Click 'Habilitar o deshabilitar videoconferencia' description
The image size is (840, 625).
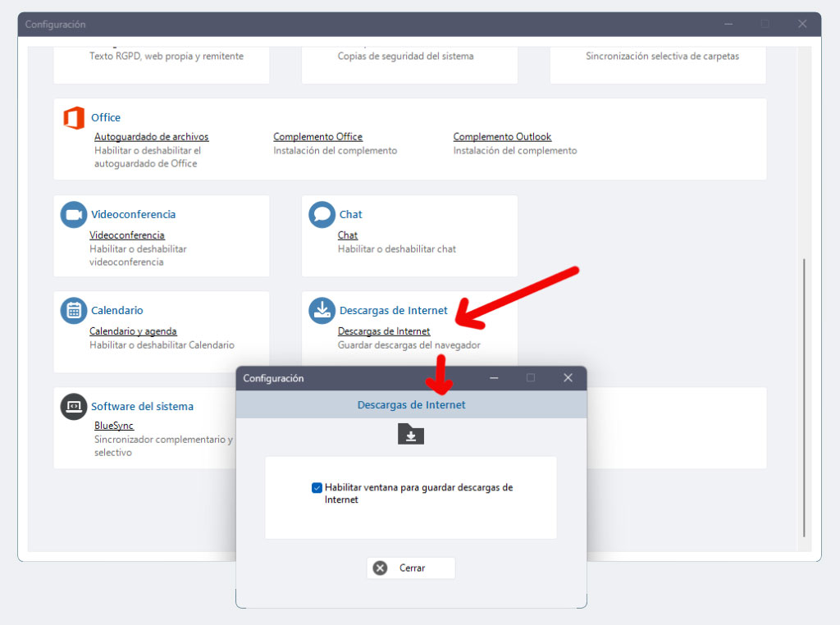(138, 255)
